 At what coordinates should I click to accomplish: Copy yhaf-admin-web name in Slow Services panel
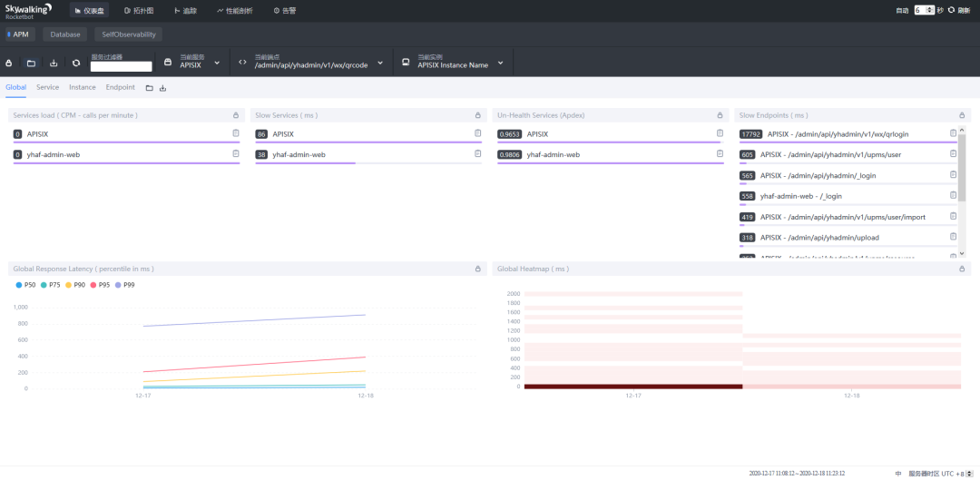point(477,153)
